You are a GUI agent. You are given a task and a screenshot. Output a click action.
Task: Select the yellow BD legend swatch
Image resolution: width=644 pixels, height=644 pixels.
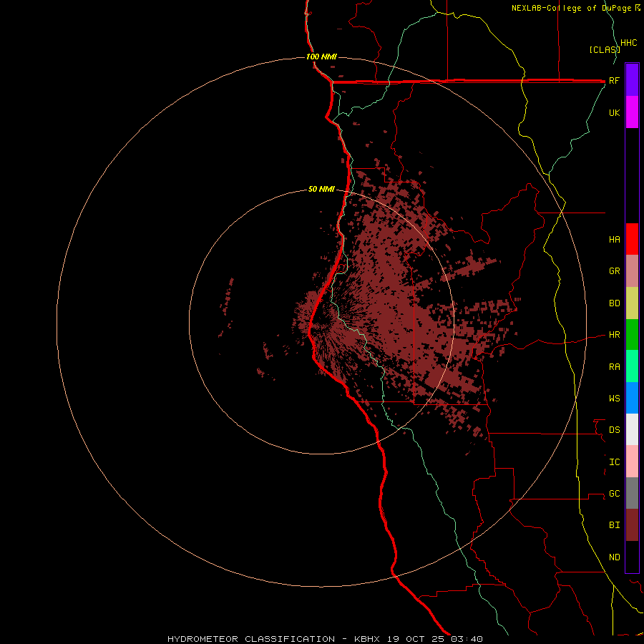[x=632, y=303]
